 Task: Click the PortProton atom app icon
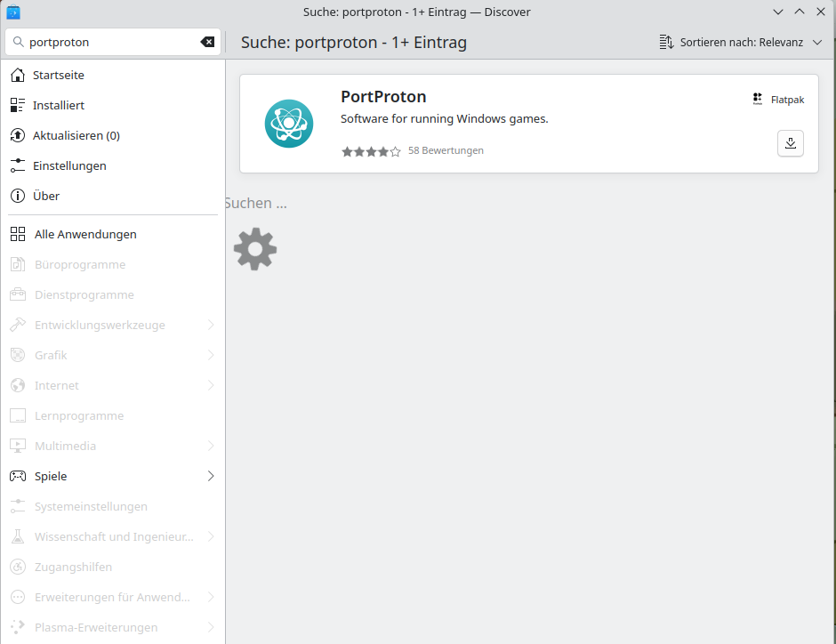(x=289, y=124)
